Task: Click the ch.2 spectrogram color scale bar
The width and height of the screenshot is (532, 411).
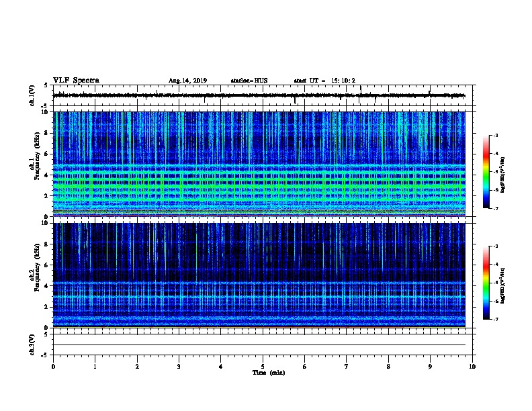Action: coord(486,283)
